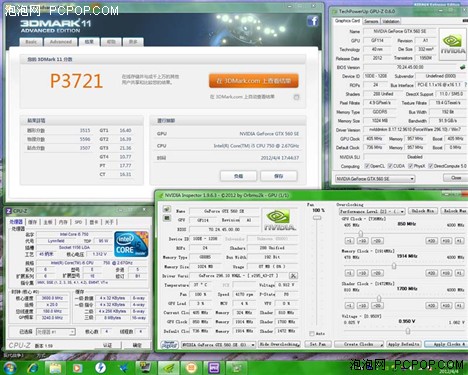Open Windows Explorer folder on taskbar
This screenshot has height=375, width=468.
click(55, 368)
